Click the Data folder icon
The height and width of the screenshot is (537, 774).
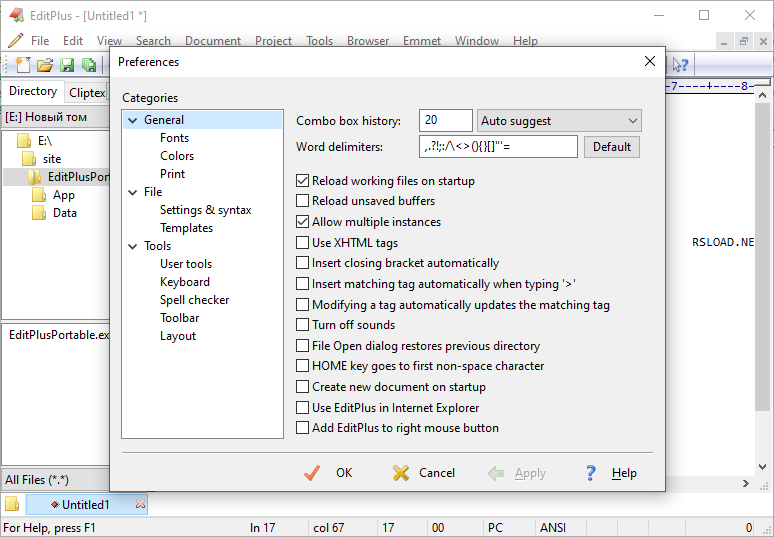click(x=39, y=213)
